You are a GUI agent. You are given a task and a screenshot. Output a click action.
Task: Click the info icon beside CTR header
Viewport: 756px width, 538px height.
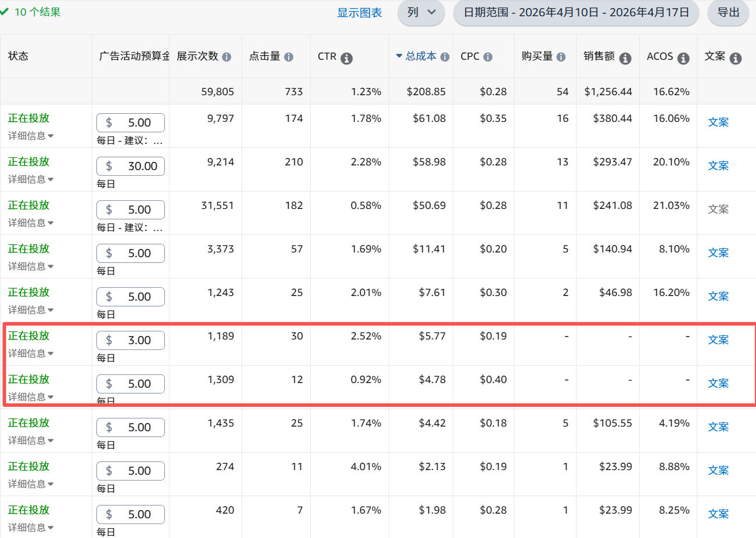[x=347, y=58]
